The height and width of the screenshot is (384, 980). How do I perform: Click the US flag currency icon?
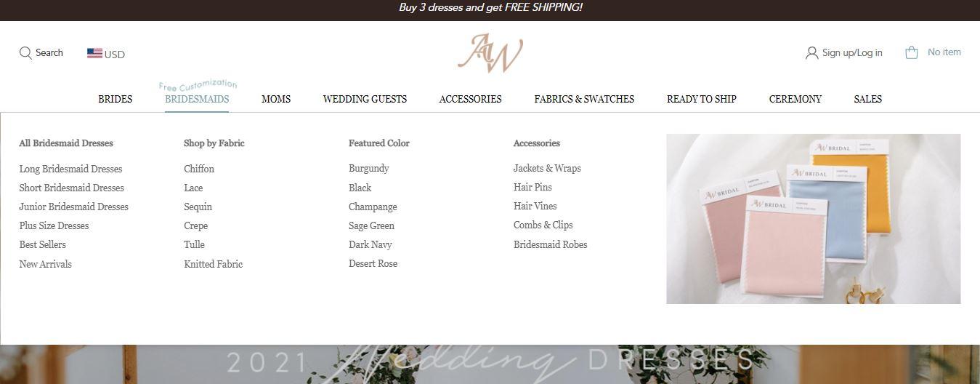point(94,53)
